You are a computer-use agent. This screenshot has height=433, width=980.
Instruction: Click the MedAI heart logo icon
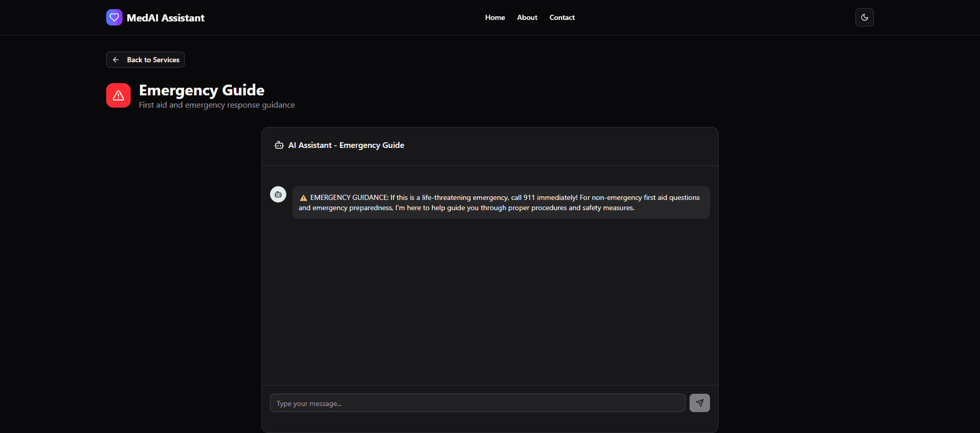coord(114,17)
